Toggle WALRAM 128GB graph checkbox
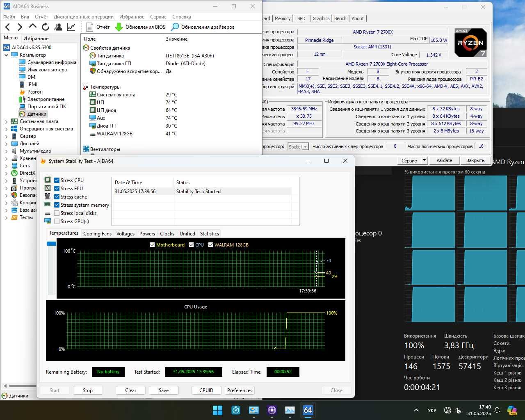 tap(211, 245)
